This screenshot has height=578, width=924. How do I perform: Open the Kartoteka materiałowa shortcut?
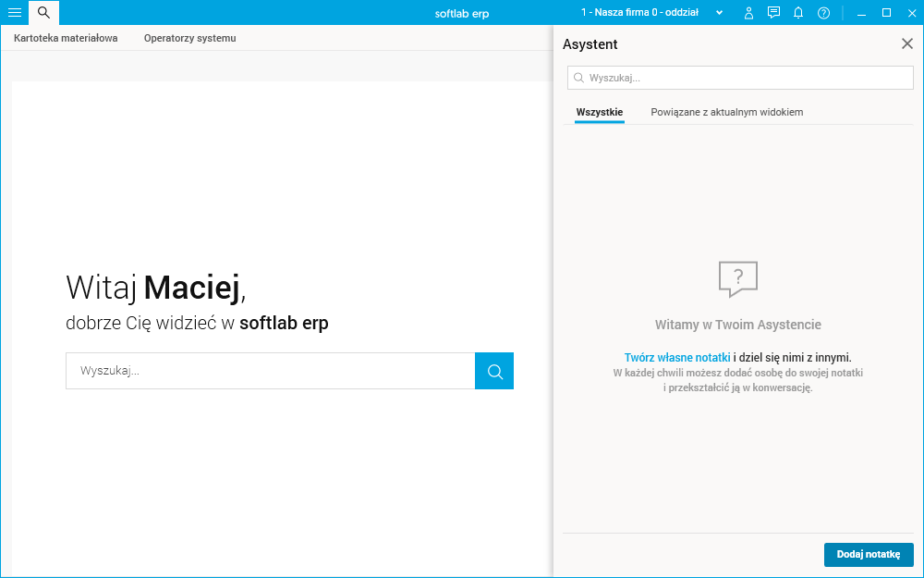[66, 38]
